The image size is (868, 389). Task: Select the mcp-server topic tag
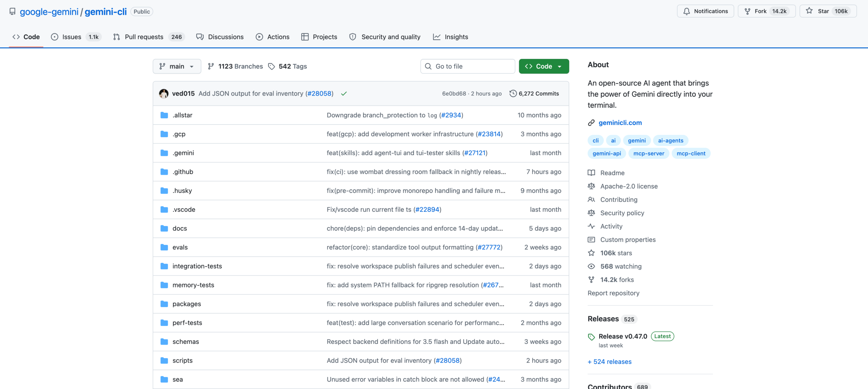click(x=649, y=153)
